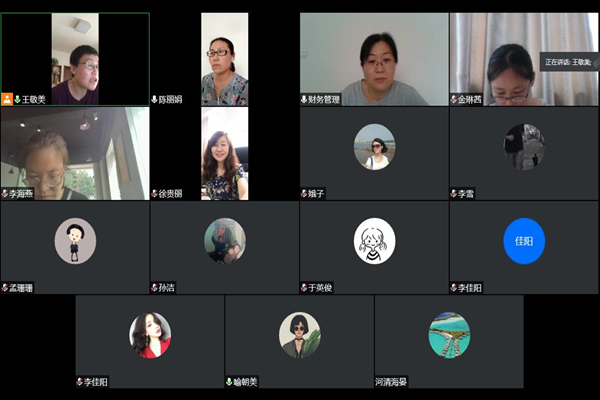Select the 财务管理 video tile
The image size is (600, 400).
374,59
